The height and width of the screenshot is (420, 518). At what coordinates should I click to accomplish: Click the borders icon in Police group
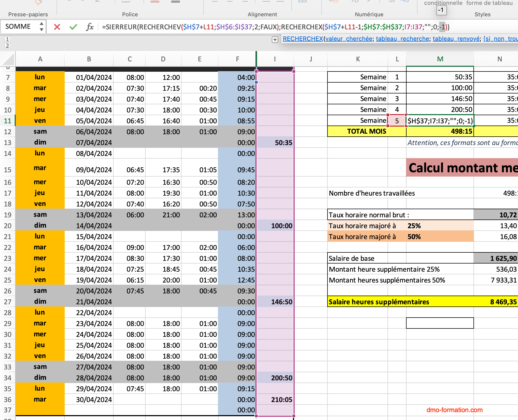click(x=126, y=2)
